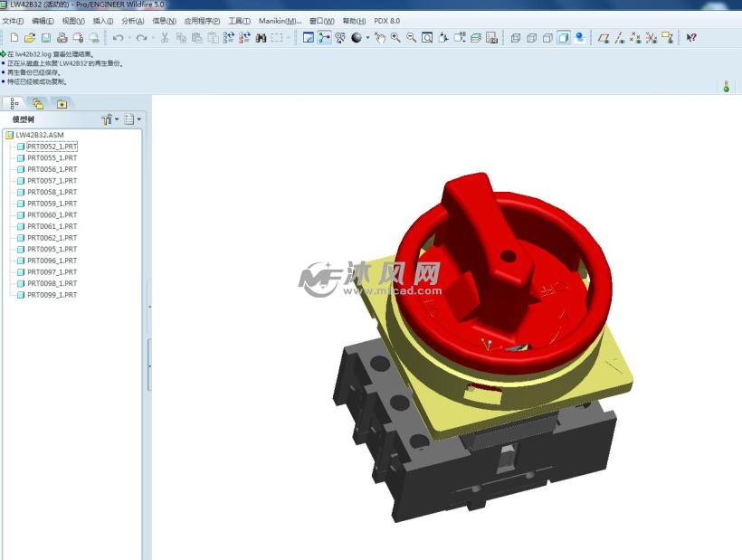Viewport: 742px width, 560px height.
Task: Open the PDX 8.0 menu
Action: 385,21
